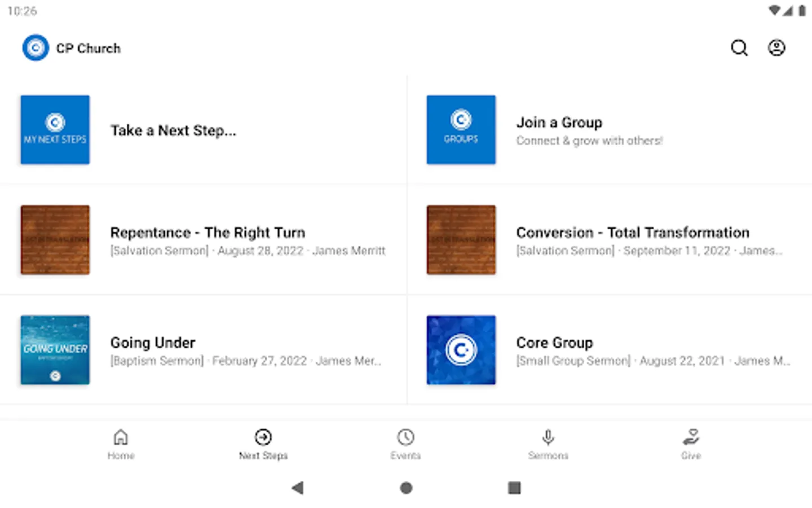
Task: Open the Give hand icon
Action: click(x=691, y=437)
